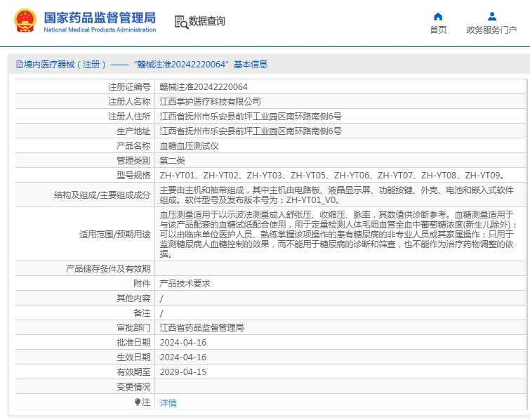Select 江西掌护医疗科技有限公司 value
The image size is (530, 420).
[x=210, y=101]
